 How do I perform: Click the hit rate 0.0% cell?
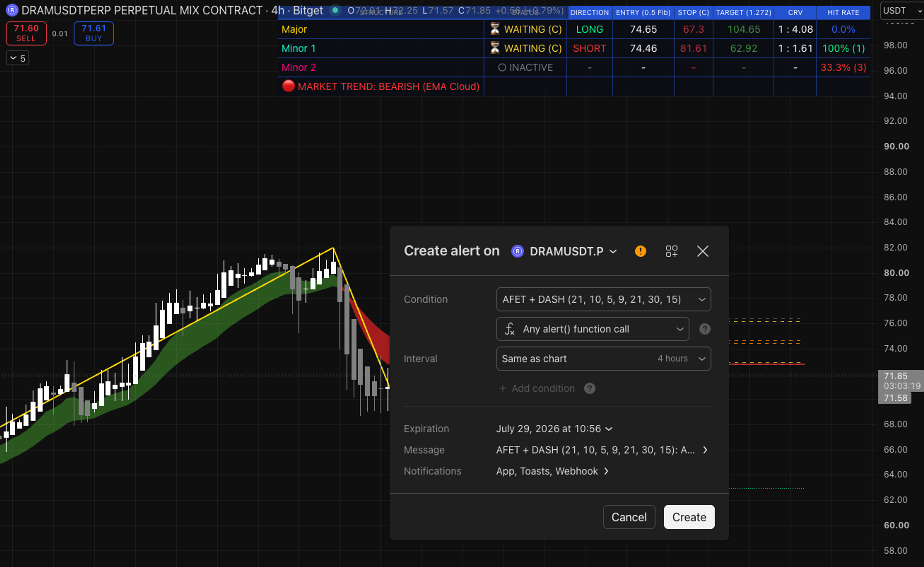[843, 29]
